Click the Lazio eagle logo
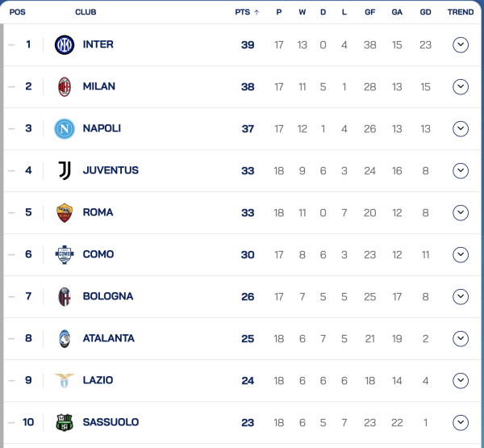Viewport: 484px width, 448px height. [x=65, y=380]
